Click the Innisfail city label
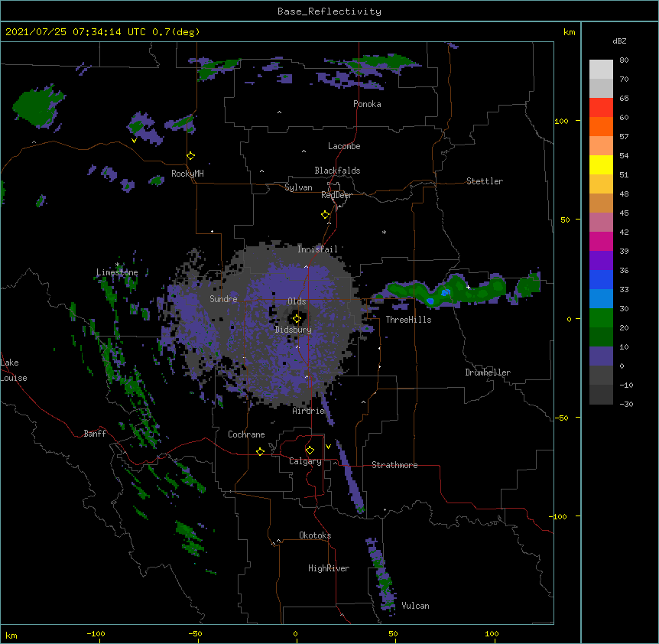Image resolution: width=659 pixels, height=644 pixels. tap(317, 249)
